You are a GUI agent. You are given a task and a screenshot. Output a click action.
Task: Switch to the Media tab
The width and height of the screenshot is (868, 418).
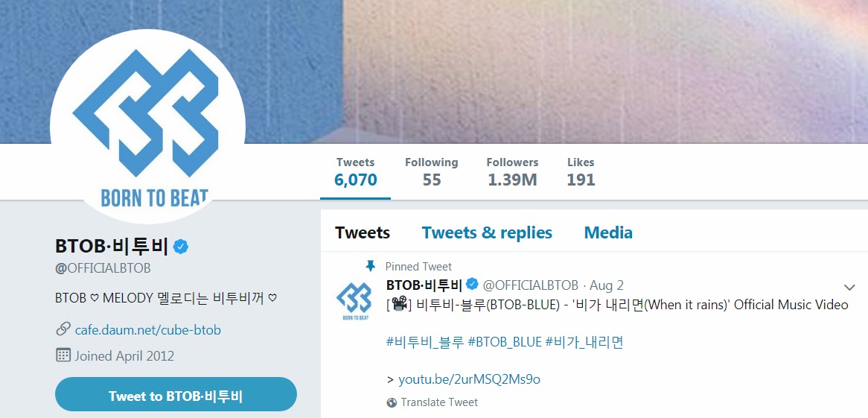pyautogui.click(x=608, y=232)
